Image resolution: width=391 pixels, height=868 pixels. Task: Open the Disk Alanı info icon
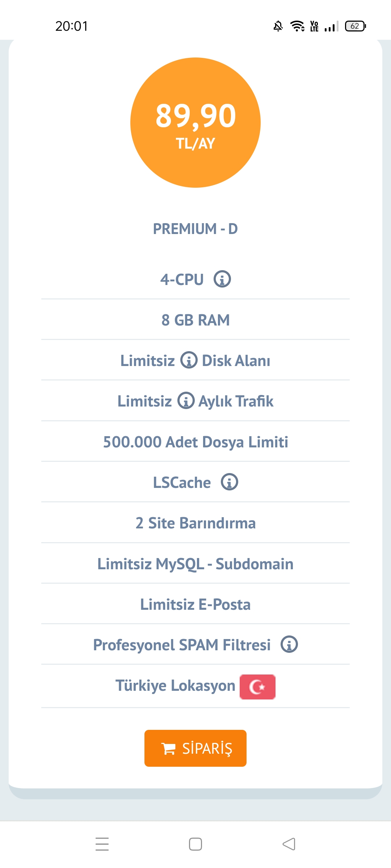pyautogui.click(x=189, y=360)
